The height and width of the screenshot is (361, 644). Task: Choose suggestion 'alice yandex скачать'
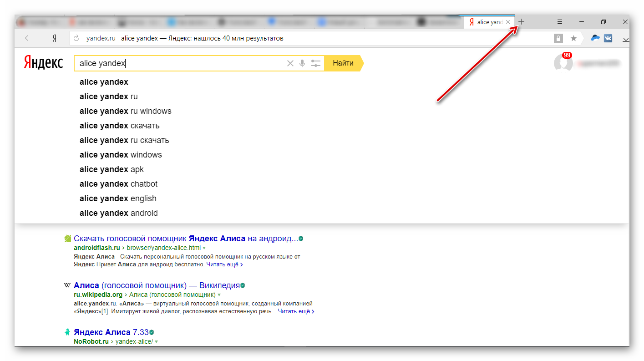[119, 126]
